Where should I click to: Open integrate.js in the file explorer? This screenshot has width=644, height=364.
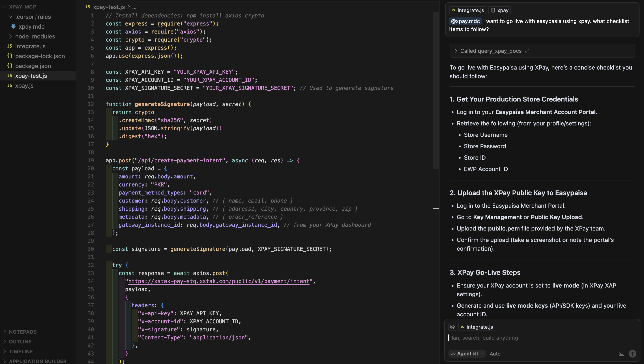[x=30, y=46]
